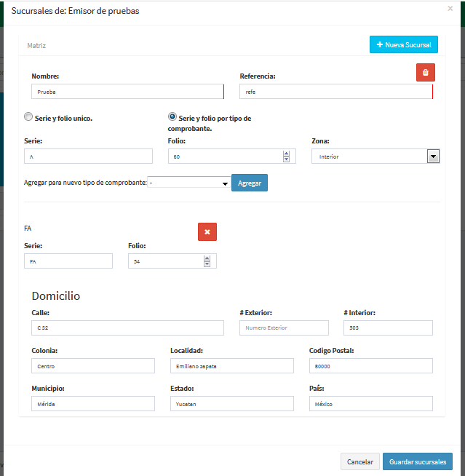Increase the main Folio value with up arrow
The image size is (465, 476).
(286, 154)
